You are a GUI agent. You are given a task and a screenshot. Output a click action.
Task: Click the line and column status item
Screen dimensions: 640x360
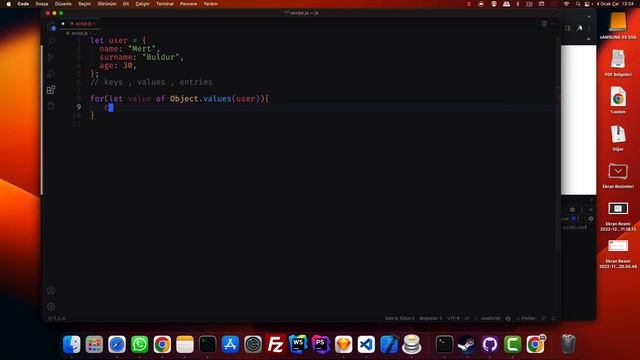pyautogui.click(x=400, y=318)
